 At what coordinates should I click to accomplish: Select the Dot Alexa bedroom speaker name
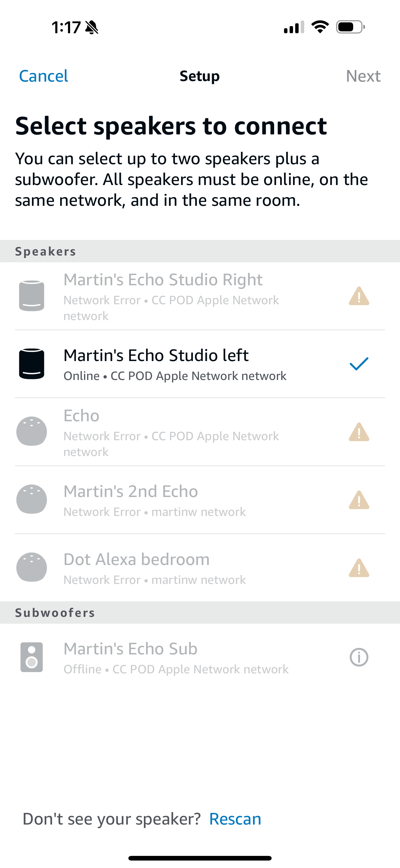tap(136, 559)
